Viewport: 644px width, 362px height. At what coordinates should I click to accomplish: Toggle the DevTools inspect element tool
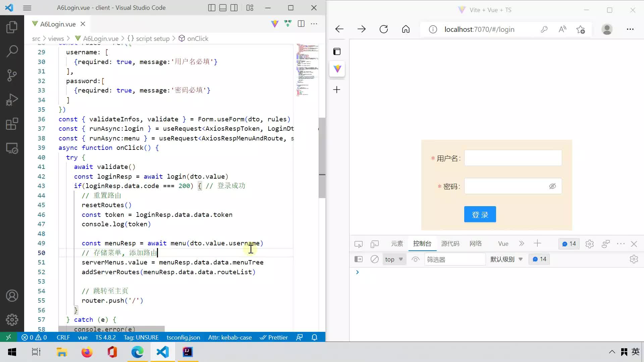click(x=358, y=244)
